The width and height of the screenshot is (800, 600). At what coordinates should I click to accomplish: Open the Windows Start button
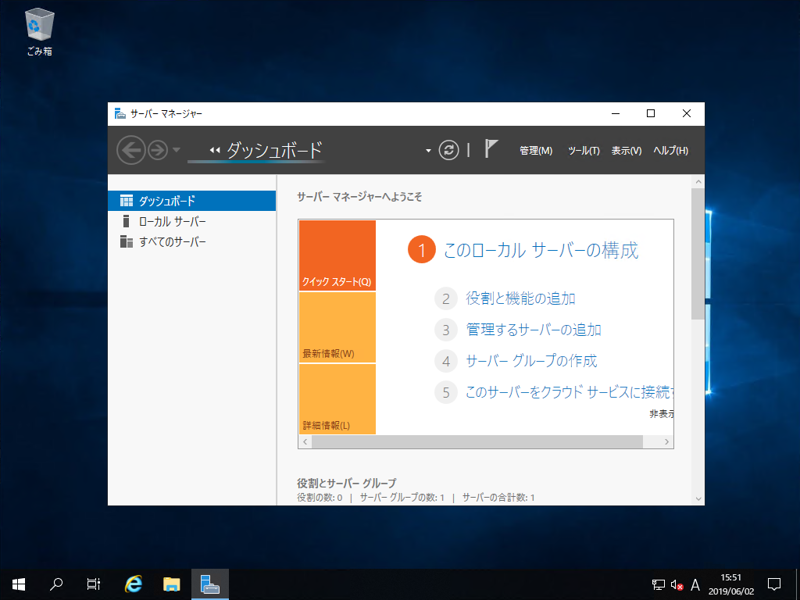(x=18, y=584)
